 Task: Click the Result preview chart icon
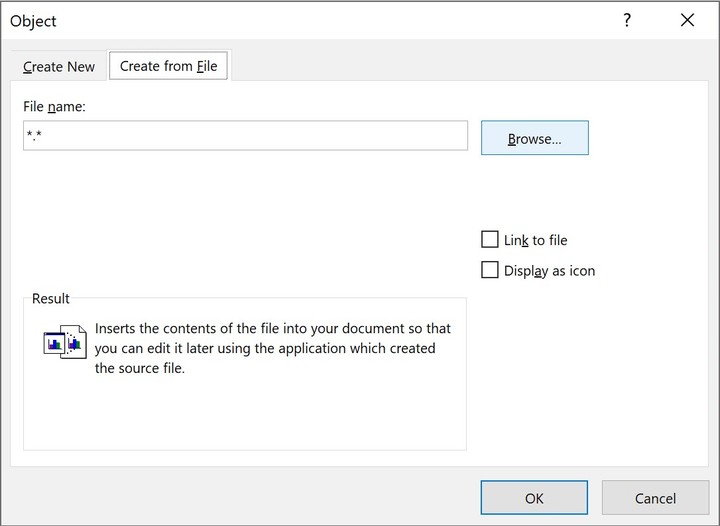point(64,342)
